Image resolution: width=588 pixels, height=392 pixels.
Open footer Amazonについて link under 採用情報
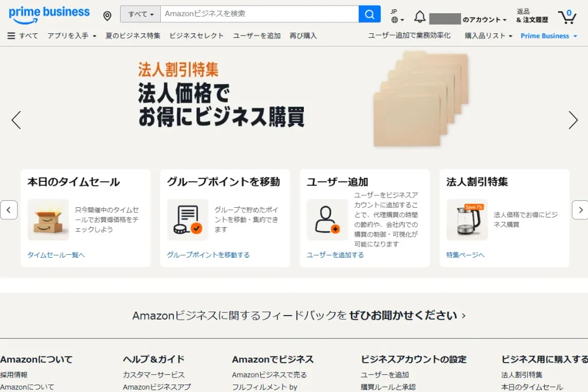[27, 387]
